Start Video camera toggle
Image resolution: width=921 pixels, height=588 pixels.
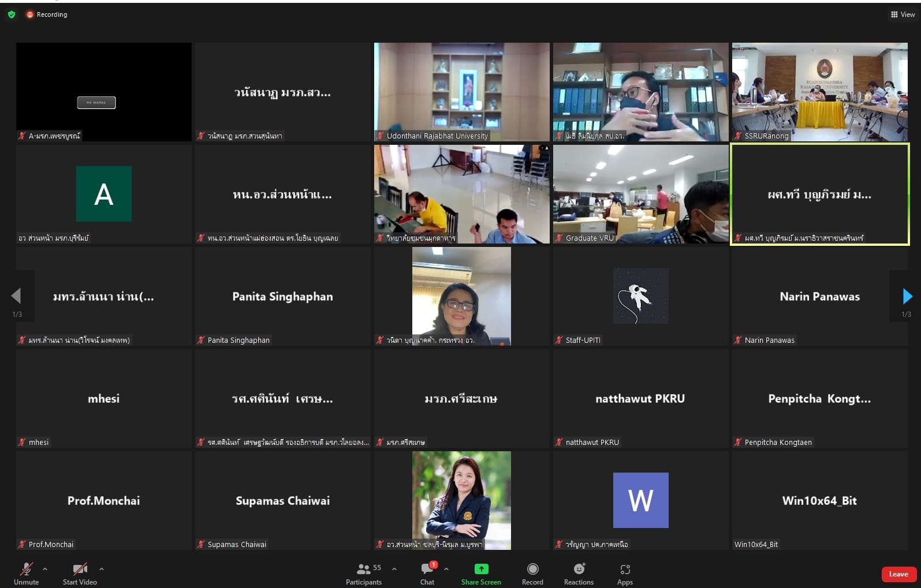(80, 573)
